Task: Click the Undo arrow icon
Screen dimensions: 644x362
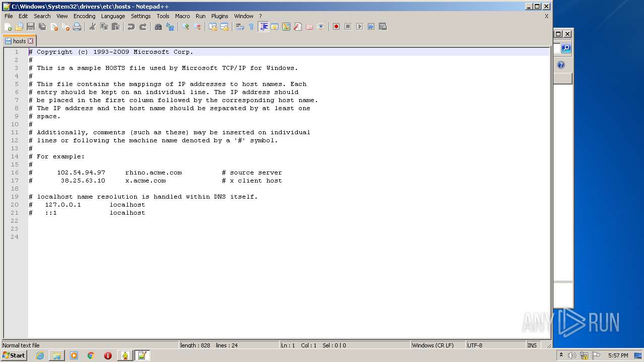Action: pyautogui.click(x=131, y=27)
